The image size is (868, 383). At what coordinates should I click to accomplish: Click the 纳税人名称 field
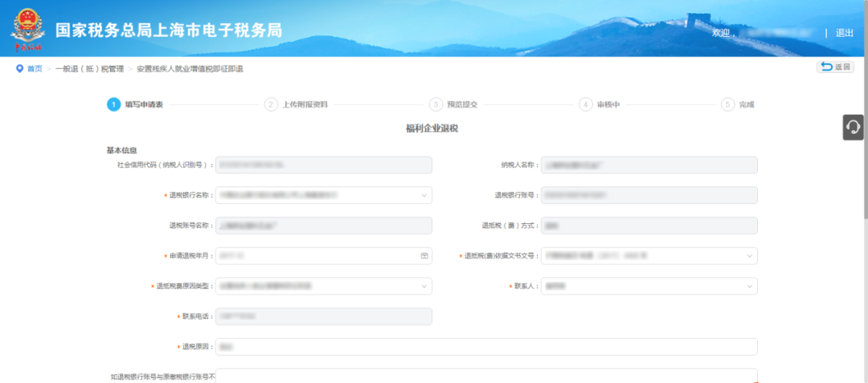649,165
